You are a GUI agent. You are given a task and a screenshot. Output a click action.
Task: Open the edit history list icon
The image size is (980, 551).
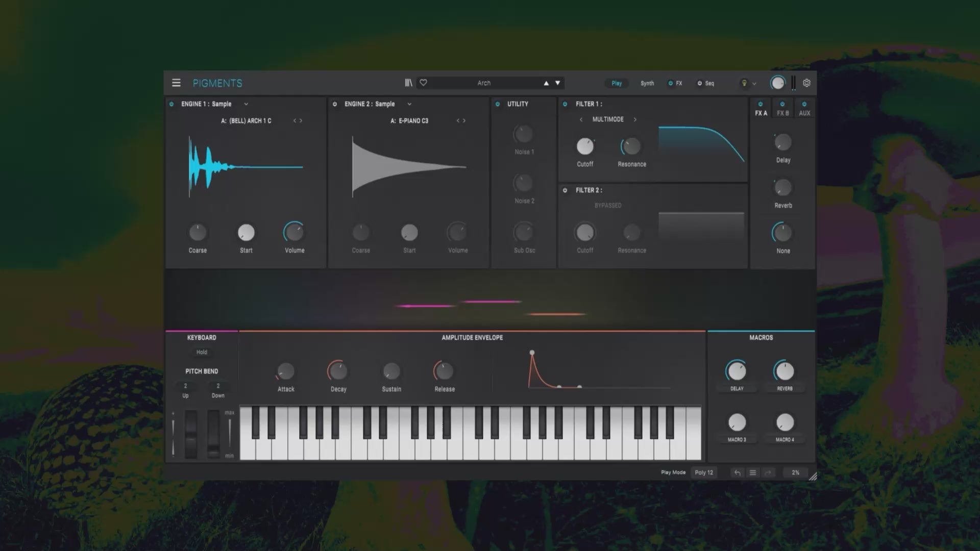pos(752,472)
